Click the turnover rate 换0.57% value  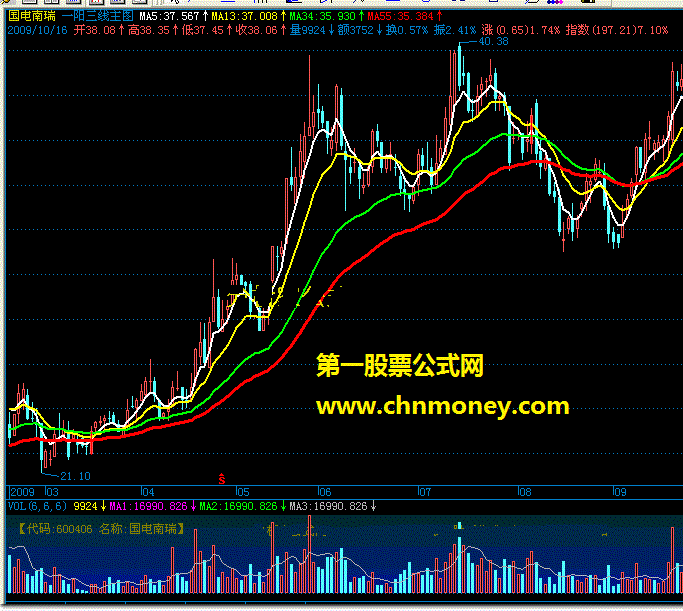pos(407,30)
